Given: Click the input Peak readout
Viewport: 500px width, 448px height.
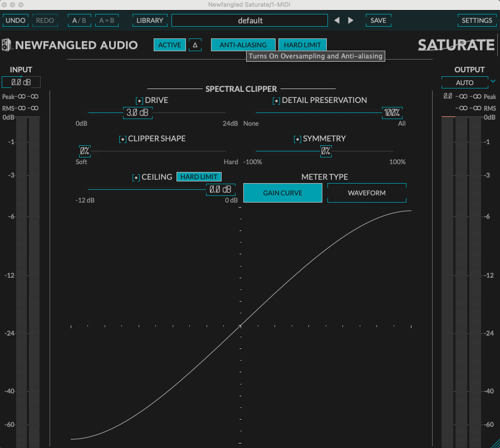Looking at the screenshot, I should coord(21,96).
